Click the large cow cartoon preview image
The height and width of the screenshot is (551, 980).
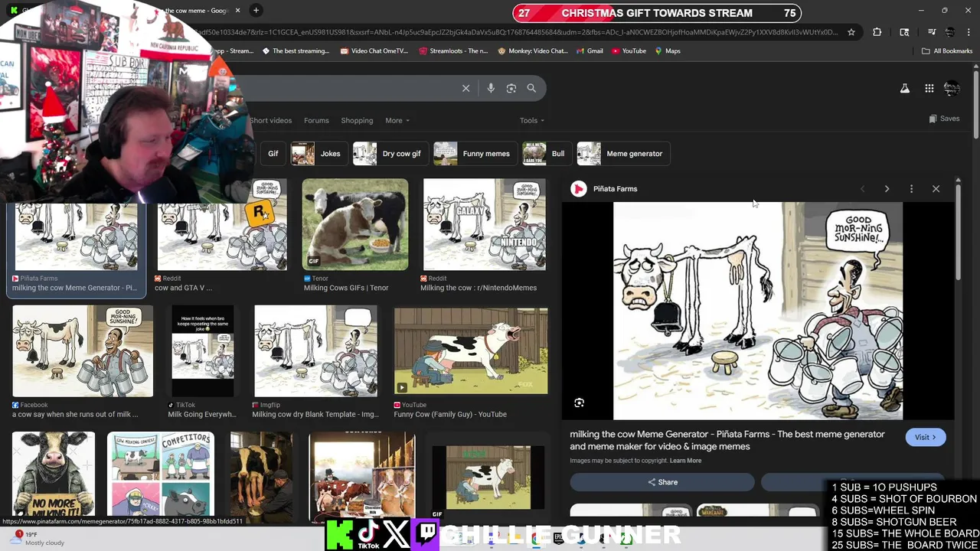(758, 311)
